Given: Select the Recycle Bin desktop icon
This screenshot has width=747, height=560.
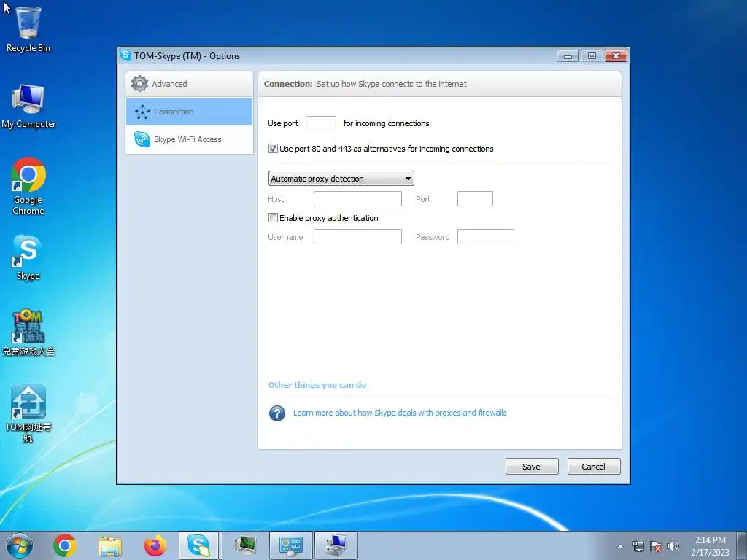Looking at the screenshot, I should [x=28, y=29].
